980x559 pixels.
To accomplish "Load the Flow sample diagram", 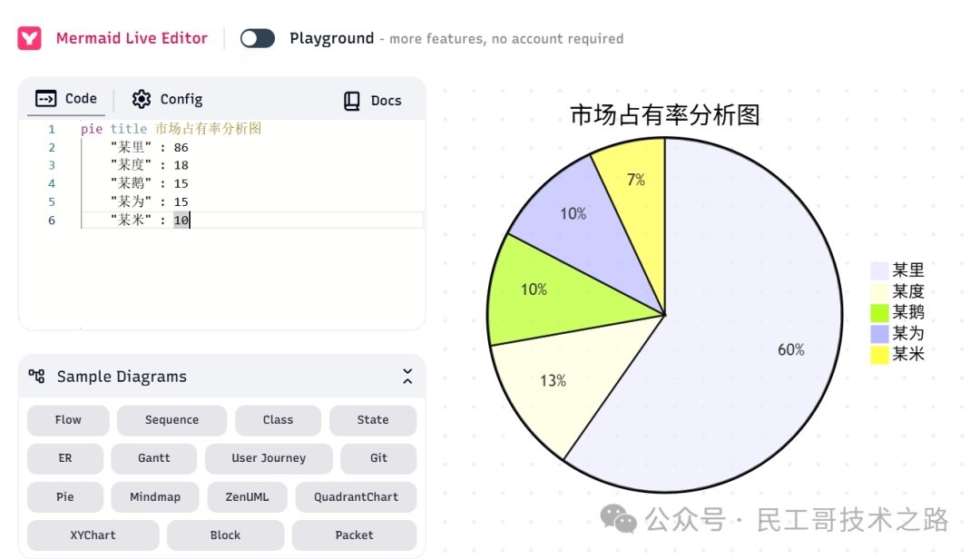I will [68, 420].
